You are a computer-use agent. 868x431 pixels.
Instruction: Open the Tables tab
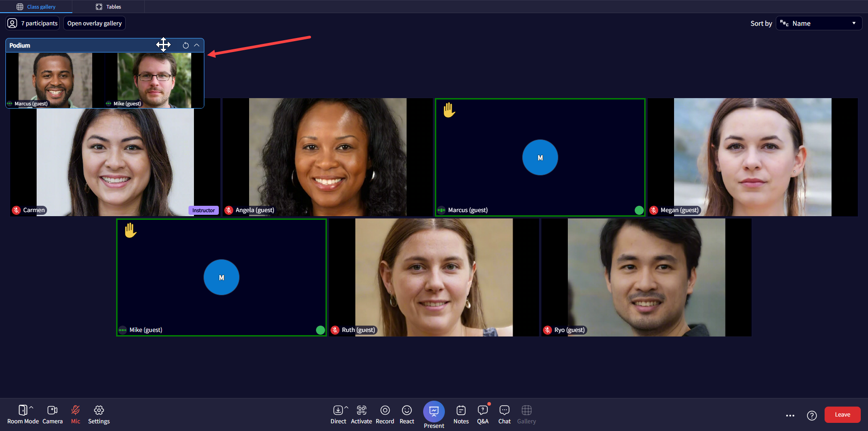(x=108, y=7)
